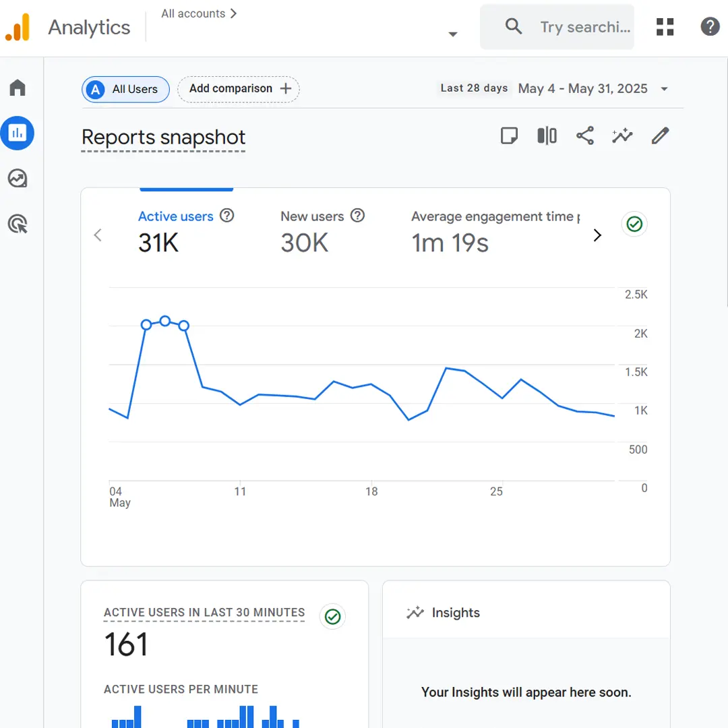Click the annotations note icon
This screenshot has height=728, width=728.
tap(509, 136)
